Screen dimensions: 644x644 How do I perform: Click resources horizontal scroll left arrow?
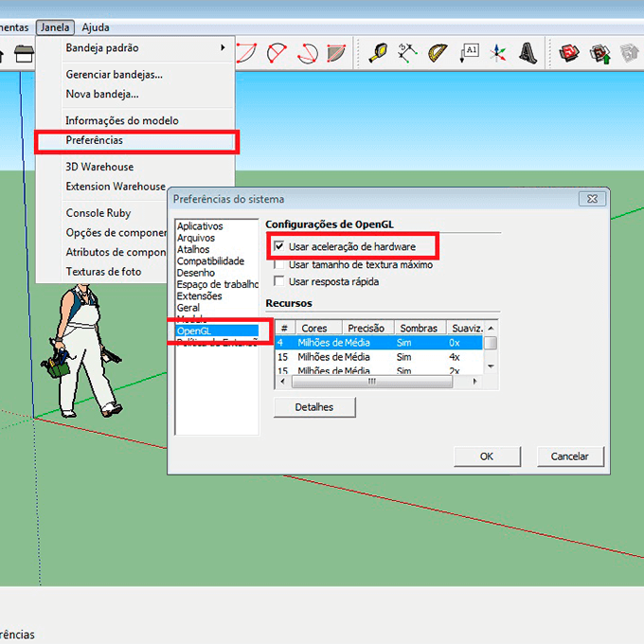tap(282, 382)
